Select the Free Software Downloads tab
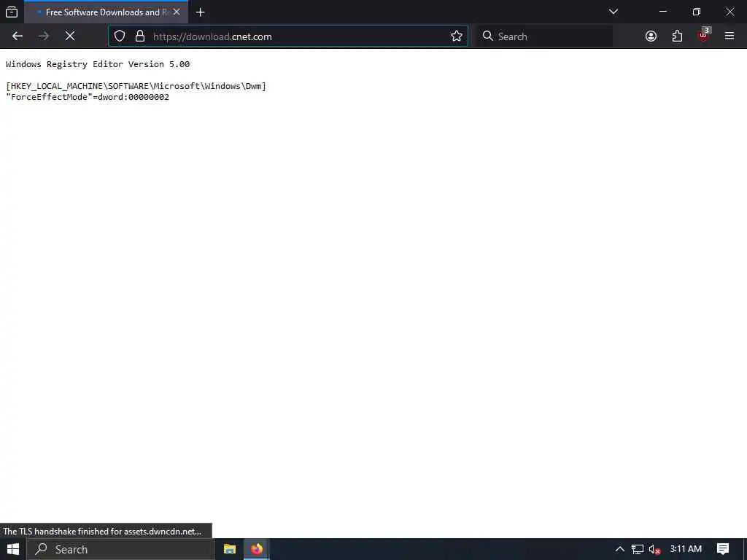Viewport: 747px width, 560px height. pyautogui.click(x=107, y=12)
